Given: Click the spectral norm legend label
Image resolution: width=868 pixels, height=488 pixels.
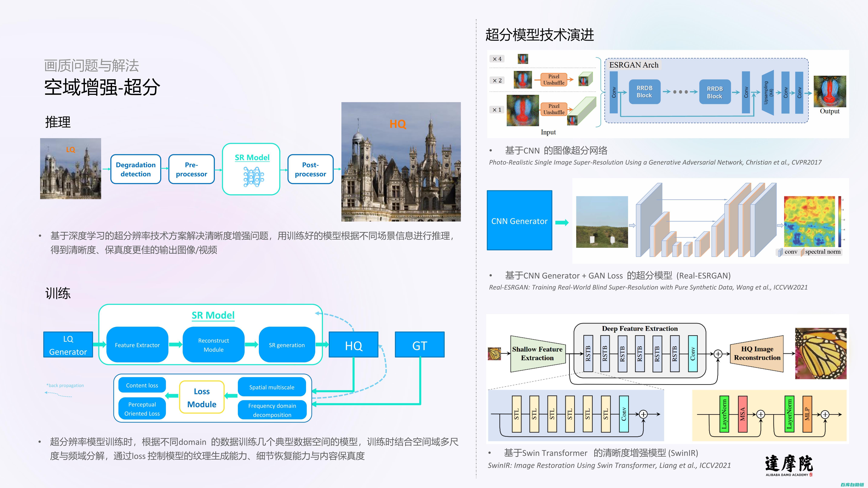Looking at the screenshot, I should coord(823,252).
